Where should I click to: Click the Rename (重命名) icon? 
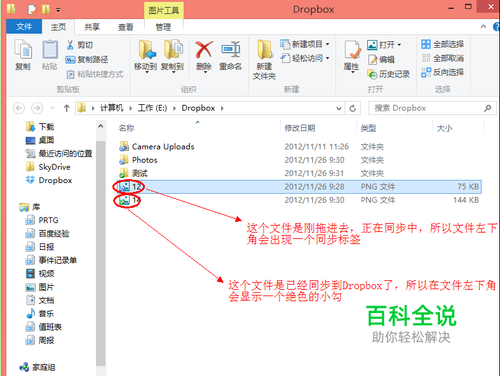[230, 50]
